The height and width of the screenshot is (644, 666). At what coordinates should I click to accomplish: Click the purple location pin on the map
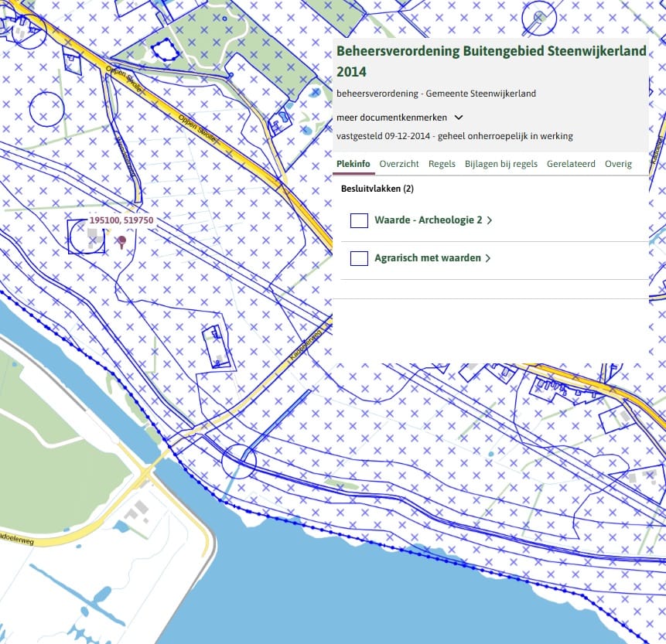tap(121, 243)
